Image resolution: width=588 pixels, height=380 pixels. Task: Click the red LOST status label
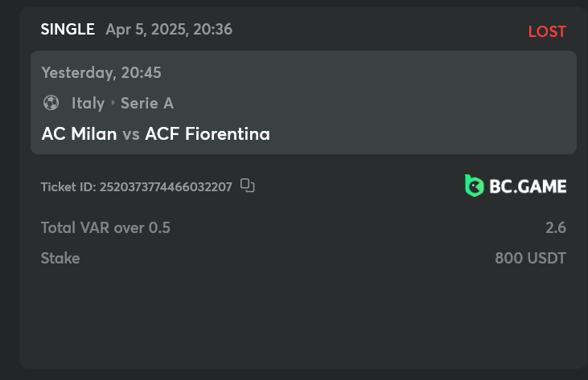pyautogui.click(x=547, y=32)
